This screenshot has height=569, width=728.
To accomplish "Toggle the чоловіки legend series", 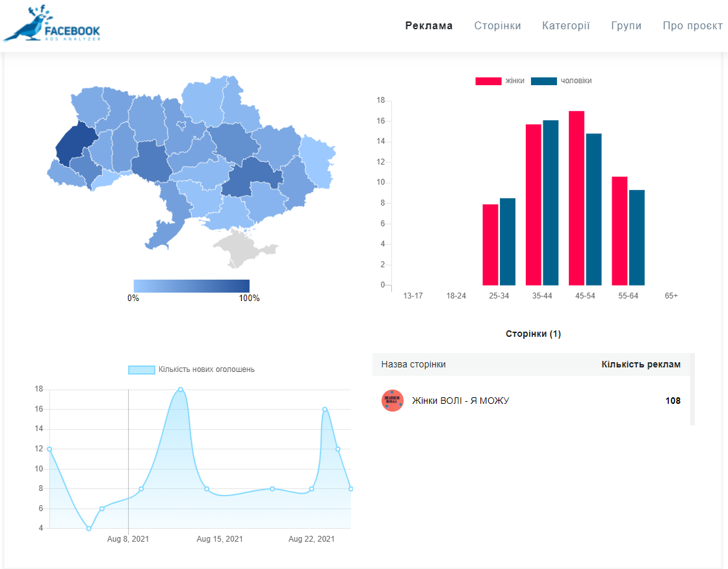I will 562,81.
